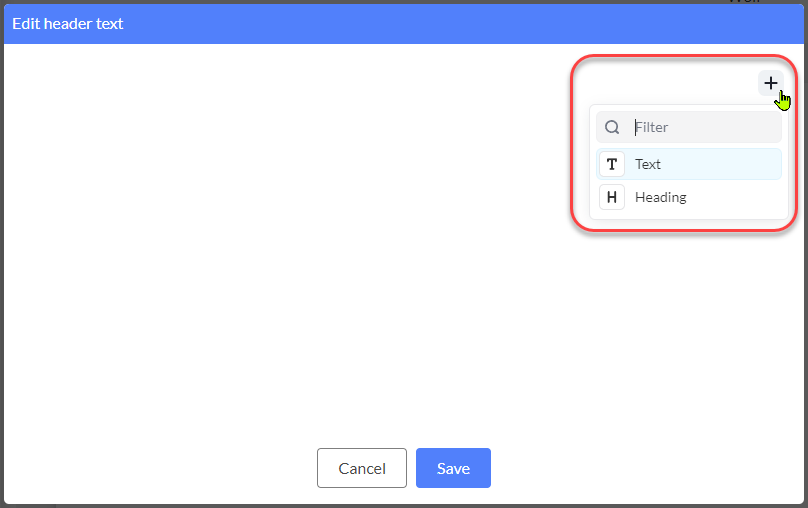Image resolution: width=808 pixels, height=508 pixels.
Task: Insert a Text block from the list
Action: tap(689, 164)
